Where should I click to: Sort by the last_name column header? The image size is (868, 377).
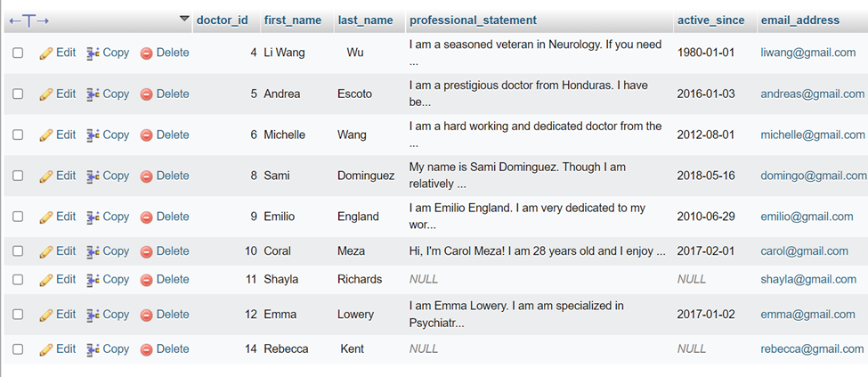point(365,20)
